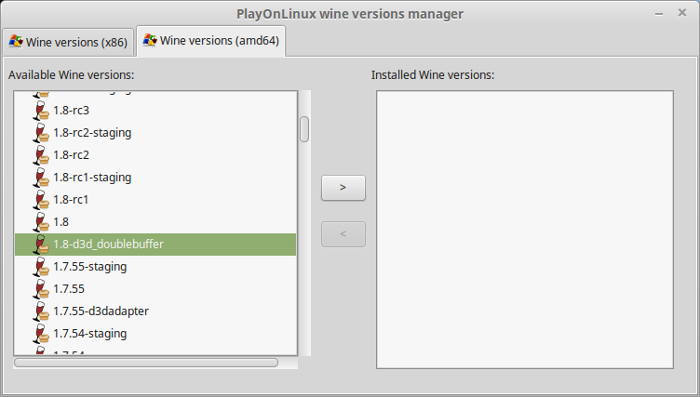This screenshot has width=700, height=397.
Task: Click the wine icon of 1.8-d3d_doublebuffer
Action: [x=41, y=244]
